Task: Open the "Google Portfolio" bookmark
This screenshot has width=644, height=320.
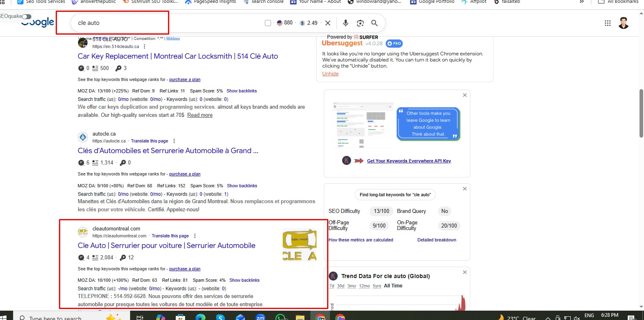Action: 432,2
